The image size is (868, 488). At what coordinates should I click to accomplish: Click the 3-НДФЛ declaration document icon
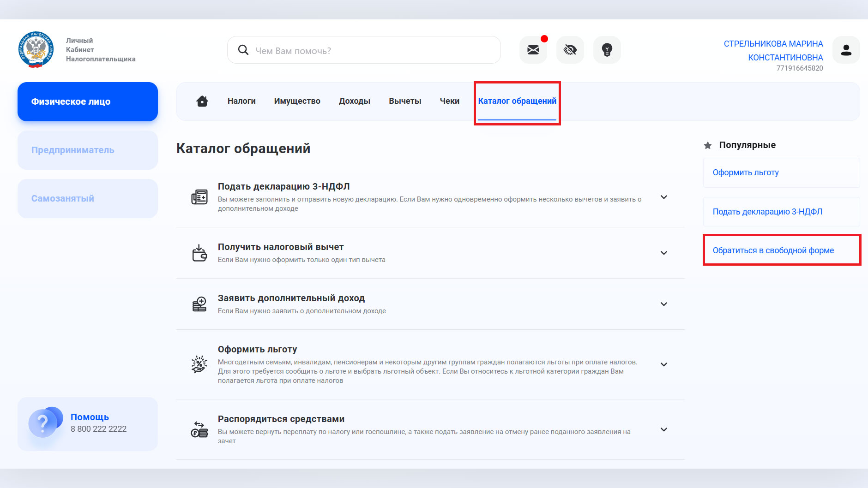coord(199,197)
